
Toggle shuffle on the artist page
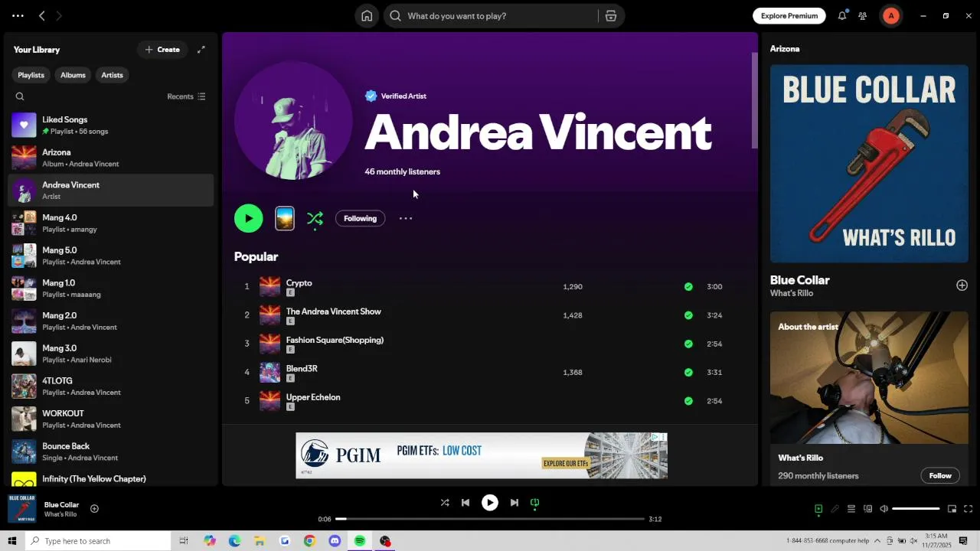coord(315,219)
